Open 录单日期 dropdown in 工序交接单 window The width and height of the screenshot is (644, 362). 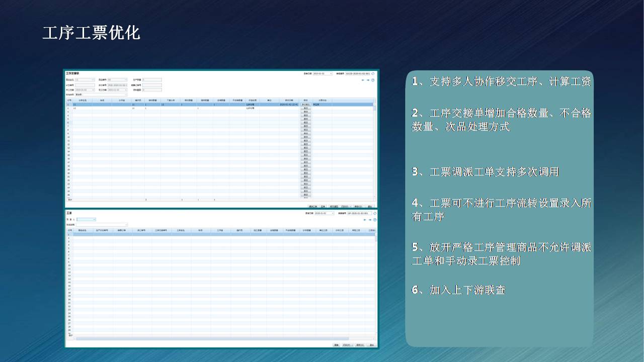(x=331, y=73)
